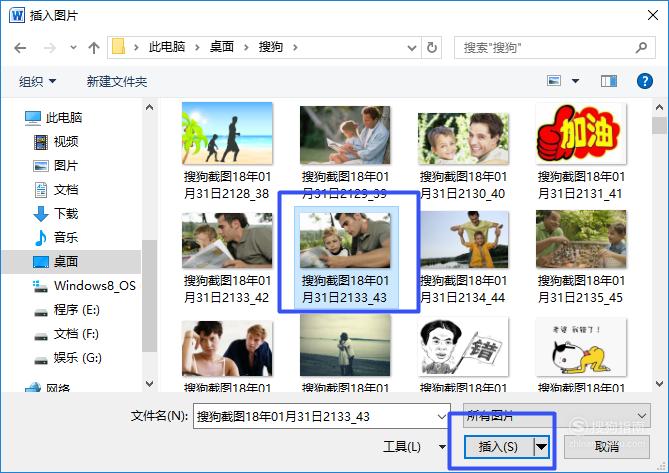Click the 取消 button
669x473 pixels.
(x=607, y=447)
